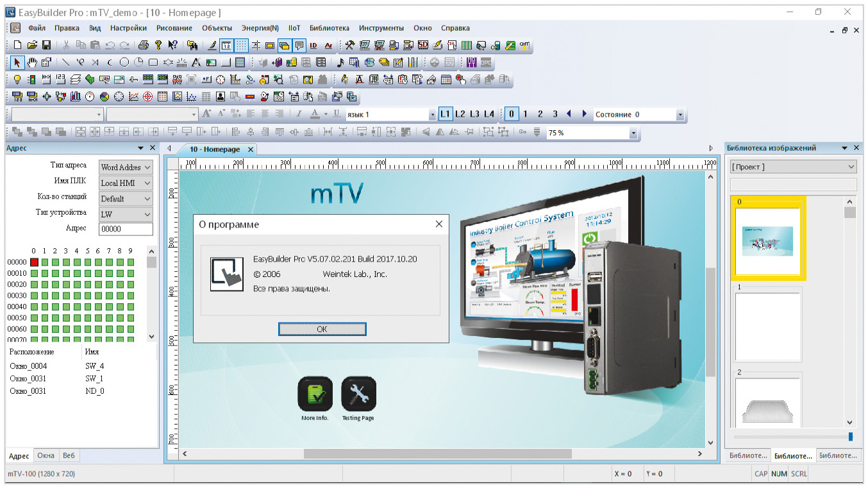The image size is (868, 488).
Task: Switch to language L3
Action: pyautogui.click(x=474, y=114)
